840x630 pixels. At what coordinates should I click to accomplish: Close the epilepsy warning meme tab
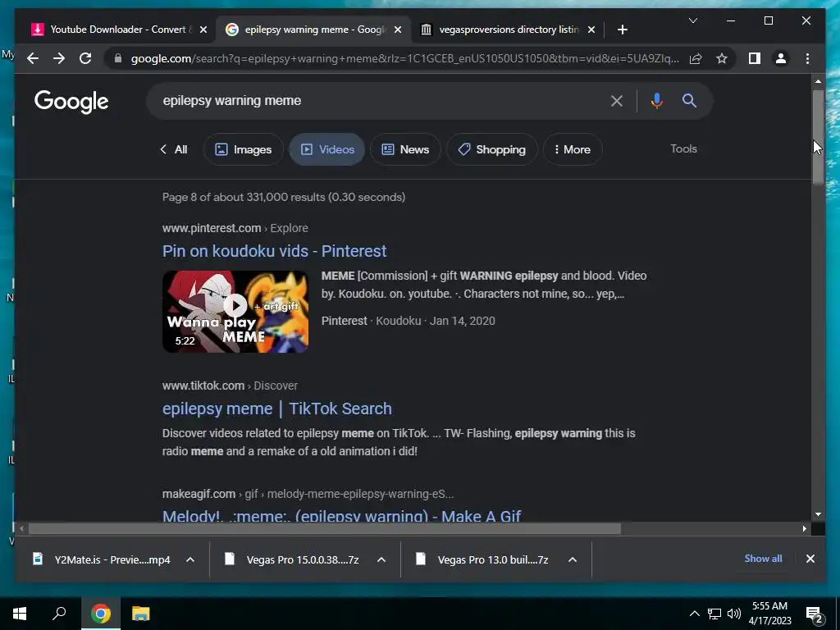pos(398,30)
